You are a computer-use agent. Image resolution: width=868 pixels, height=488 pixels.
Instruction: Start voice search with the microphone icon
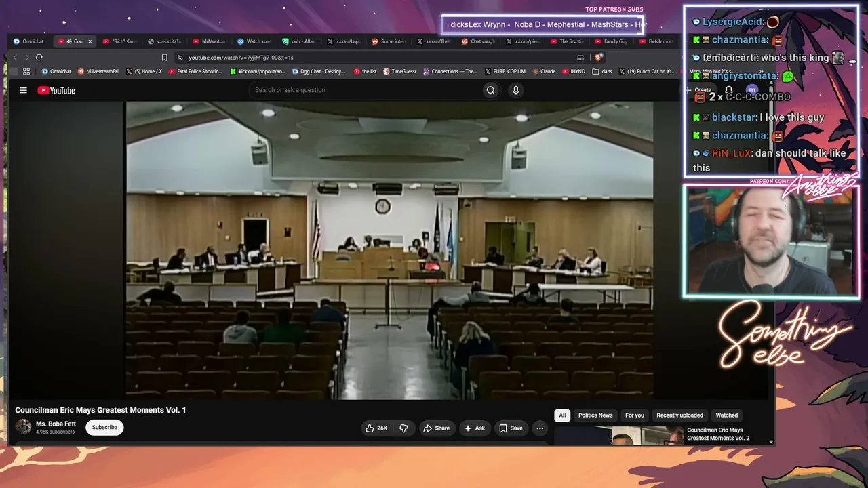click(516, 90)
